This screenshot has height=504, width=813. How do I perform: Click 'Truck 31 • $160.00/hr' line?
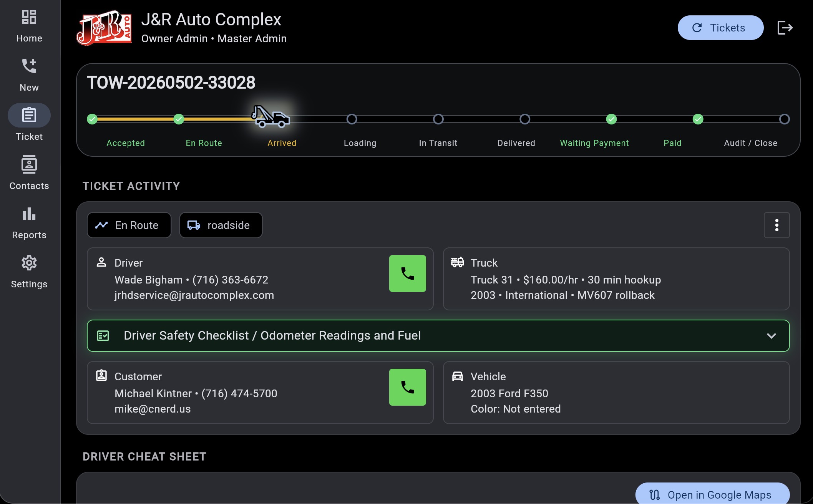tap(566, 280)
